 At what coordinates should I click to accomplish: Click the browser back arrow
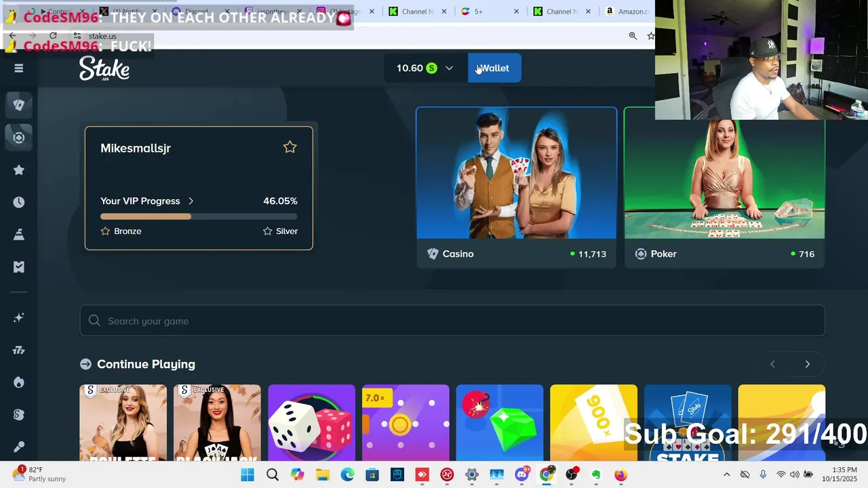pyautogui.click(x=12, y=36)
